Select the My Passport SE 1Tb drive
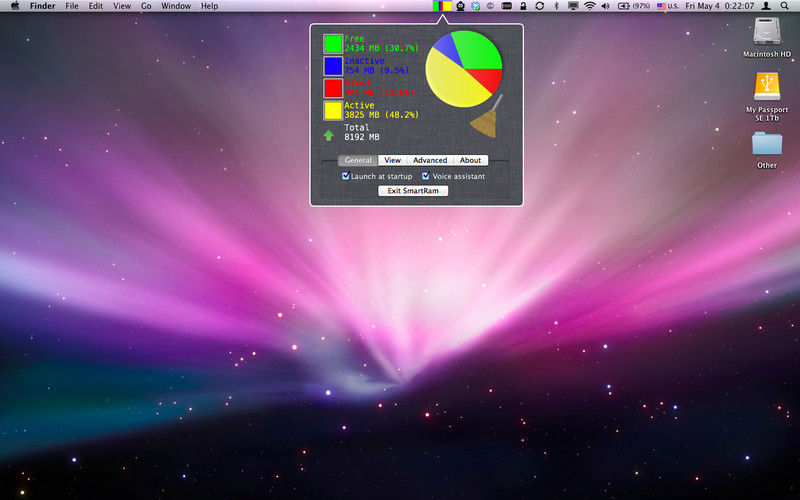This screenshot has height=500, width=800. tap(767, 87)
